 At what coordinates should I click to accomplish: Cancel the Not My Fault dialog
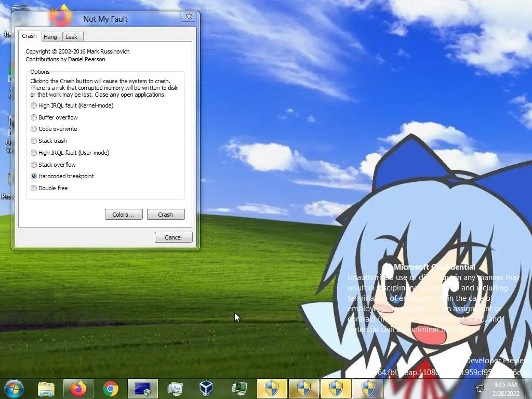(x=174, y=237)
